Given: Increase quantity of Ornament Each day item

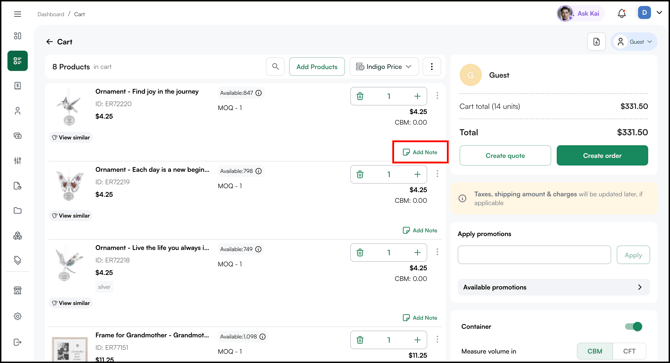Looking at the screenshot, I should pyautogui.click(x=417, y=175).
